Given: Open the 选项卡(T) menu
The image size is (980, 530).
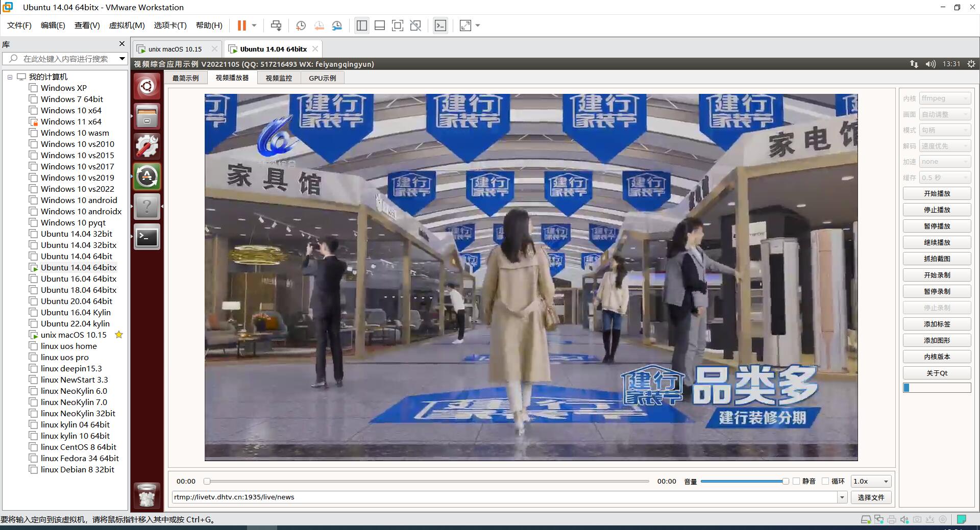Looking at the screenshot, I should pos(170,26).
